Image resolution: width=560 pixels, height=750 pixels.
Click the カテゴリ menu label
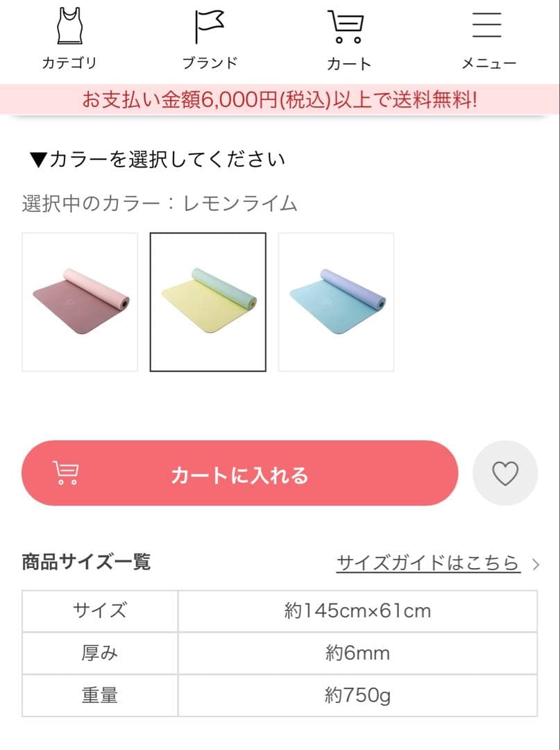click(69, 62)
